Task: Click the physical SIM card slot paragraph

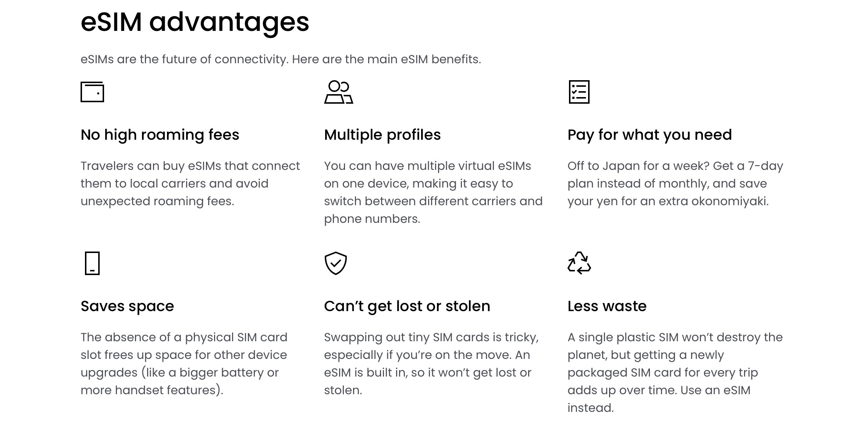Action: point(184,364)
